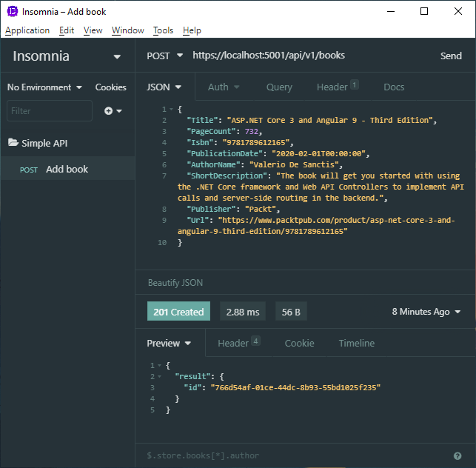Open the create request plus icon menu
476x468 pixels.
[113, 111]
